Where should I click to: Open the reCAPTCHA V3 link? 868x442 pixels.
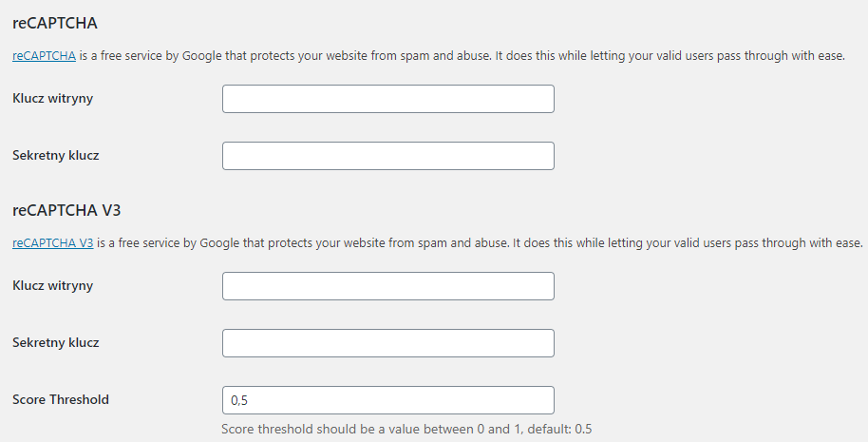click(52, 243)
